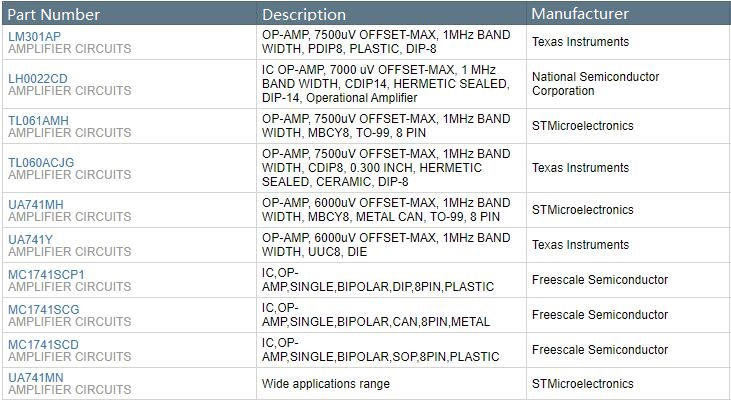Click Freescale Semiconductor in the MC1741SCG row
Screen dimensions: 731x404
coord(600,315)
